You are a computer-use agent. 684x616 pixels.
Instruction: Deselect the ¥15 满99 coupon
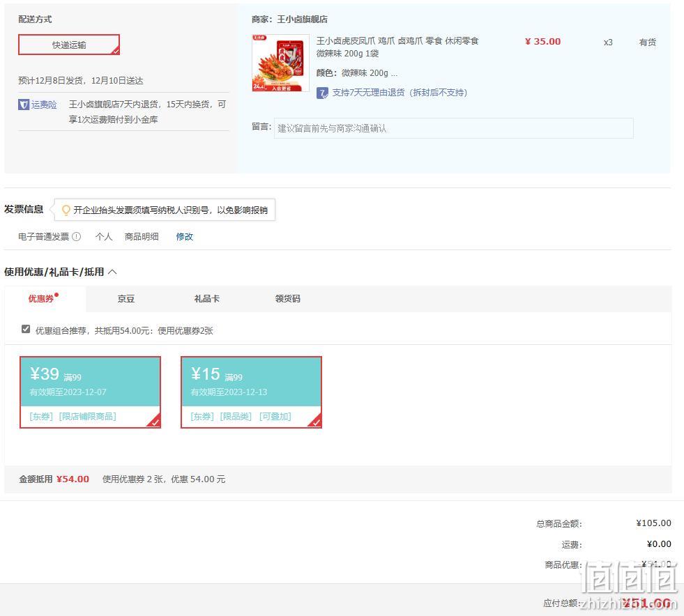pos(251,392)
